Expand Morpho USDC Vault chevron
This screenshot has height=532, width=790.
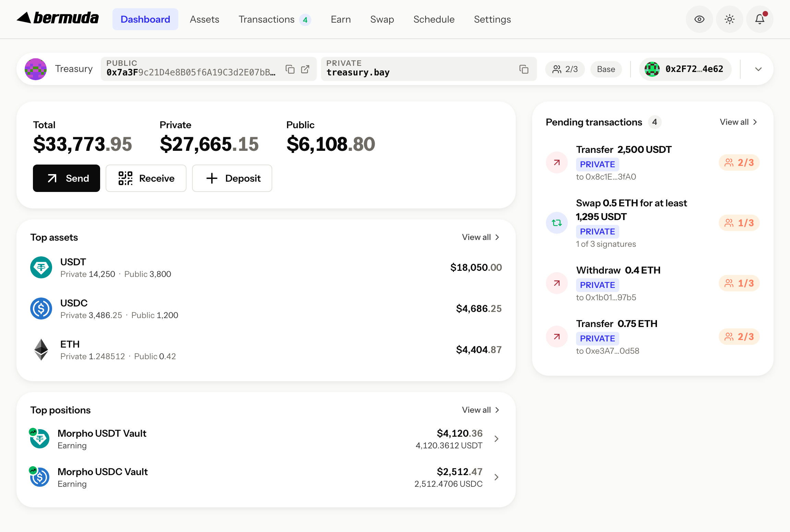[496, 477]
